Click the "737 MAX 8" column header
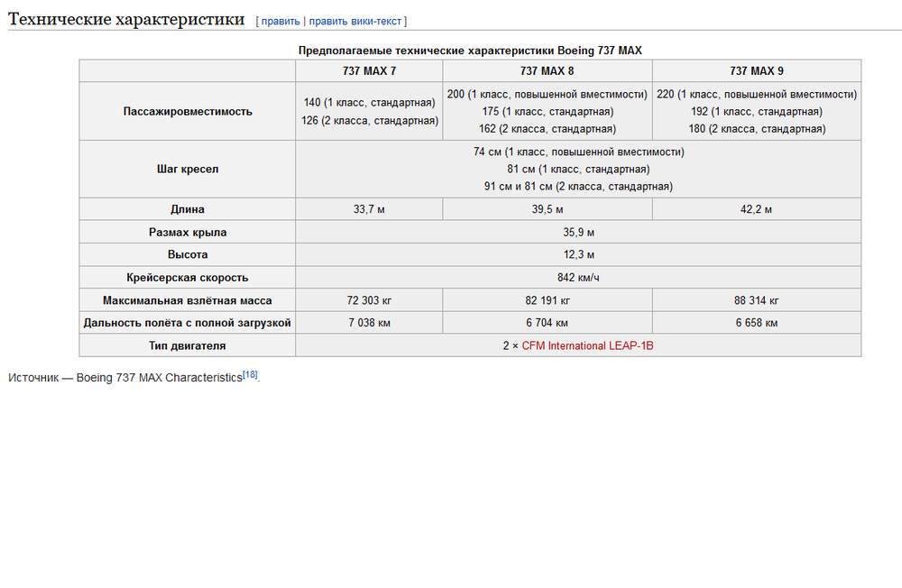902x588 pixels. point(548,70)
